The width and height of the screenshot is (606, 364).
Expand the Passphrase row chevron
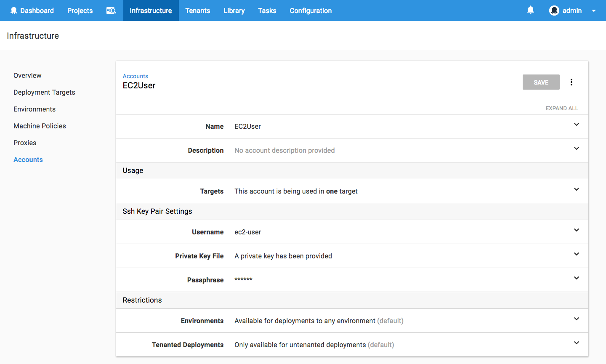576,278
